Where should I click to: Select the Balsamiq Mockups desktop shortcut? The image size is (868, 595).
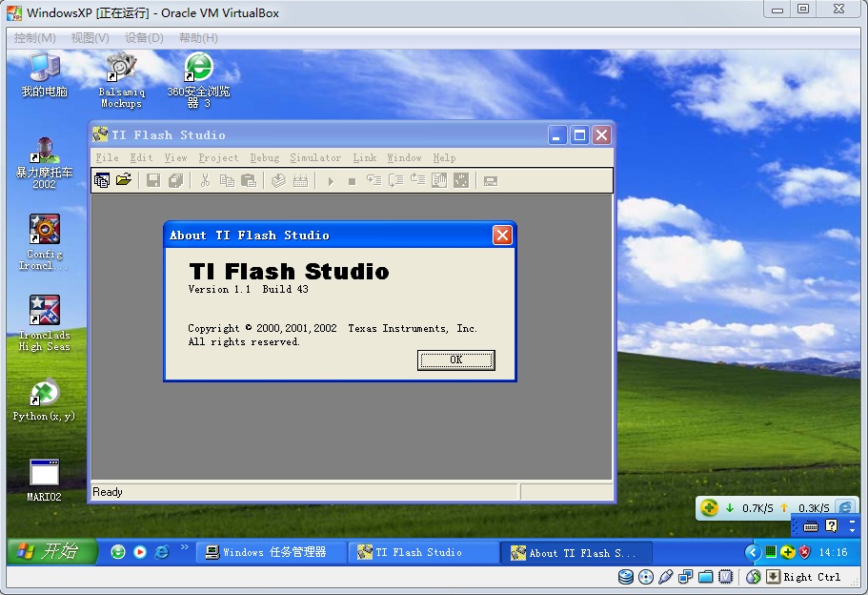coord(121,81)
